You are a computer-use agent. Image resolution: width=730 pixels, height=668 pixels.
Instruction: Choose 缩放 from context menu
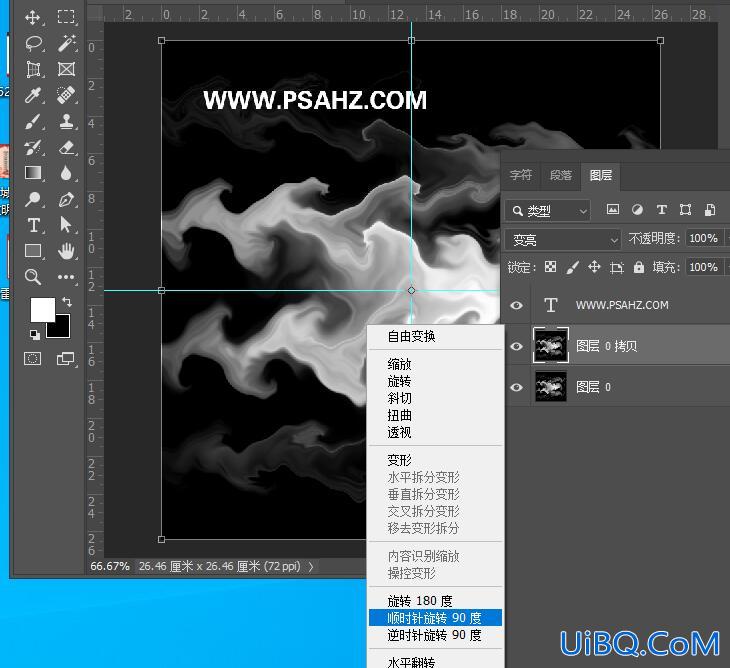point(435,364)
